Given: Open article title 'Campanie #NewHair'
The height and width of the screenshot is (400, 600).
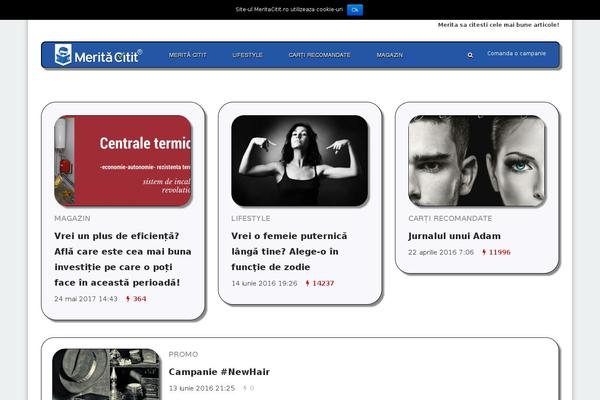Looking at the screenshot, I should pos(219,372).
